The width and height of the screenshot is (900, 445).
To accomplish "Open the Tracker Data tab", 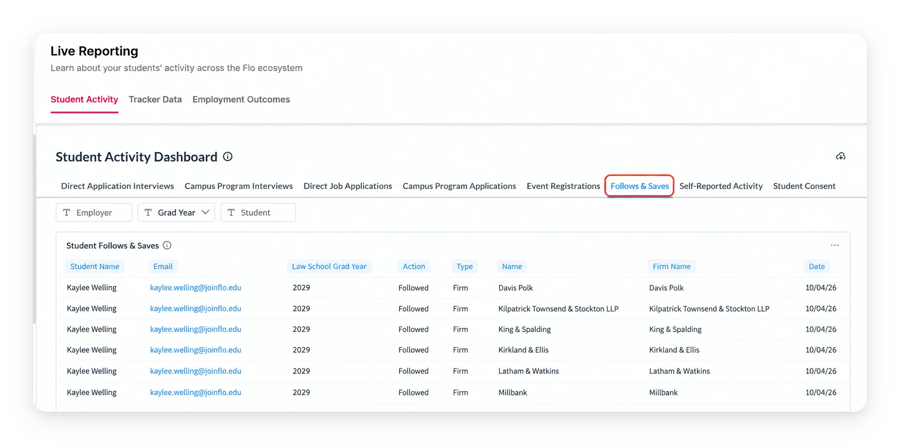I will tap(155, 99).
